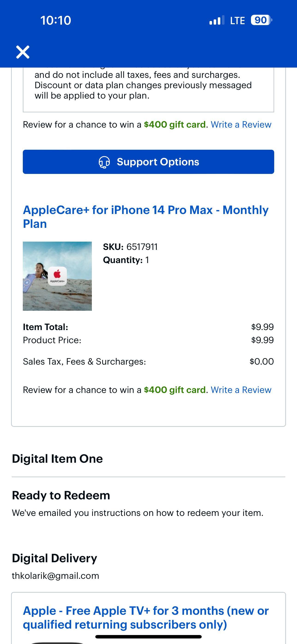Screen dimensions: 297x644
Task: Tap the headset icon in Support Options
Action: tap(104, 162)
